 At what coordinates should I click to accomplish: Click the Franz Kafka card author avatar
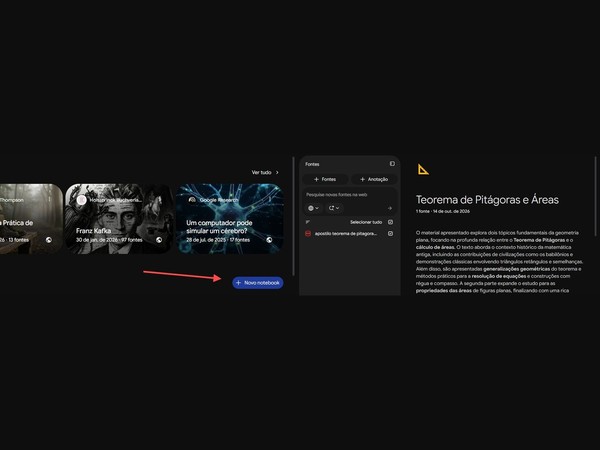coord(81,200)
